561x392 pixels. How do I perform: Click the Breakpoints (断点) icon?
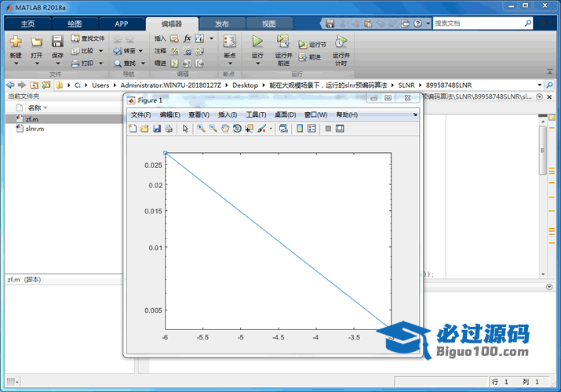tap(230, 42)
